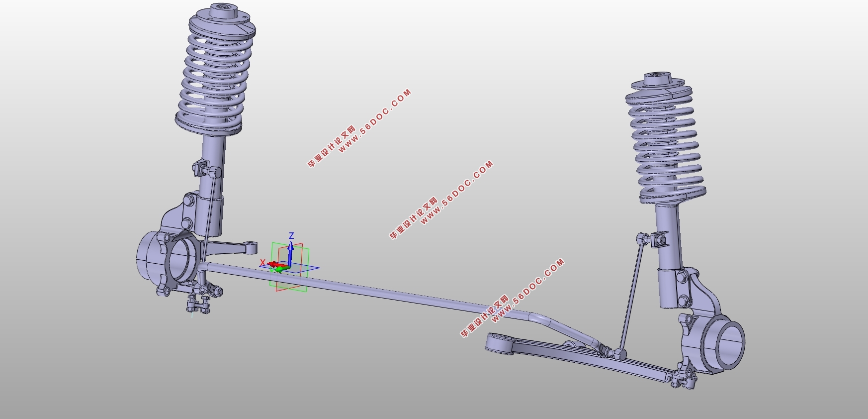
Task: Select the red X axis label
Action: click(x=262, y=262)
